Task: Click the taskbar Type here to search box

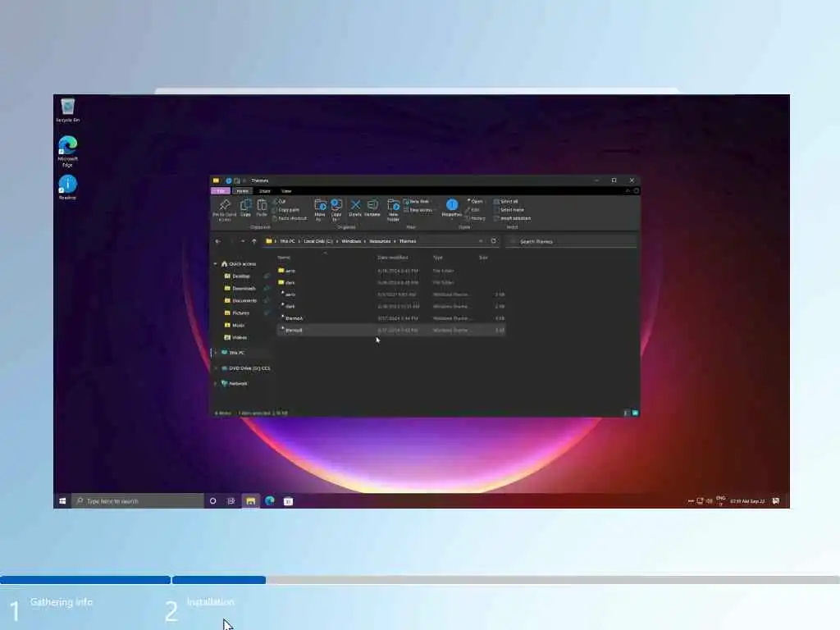Action: click(x=138, y=501)
